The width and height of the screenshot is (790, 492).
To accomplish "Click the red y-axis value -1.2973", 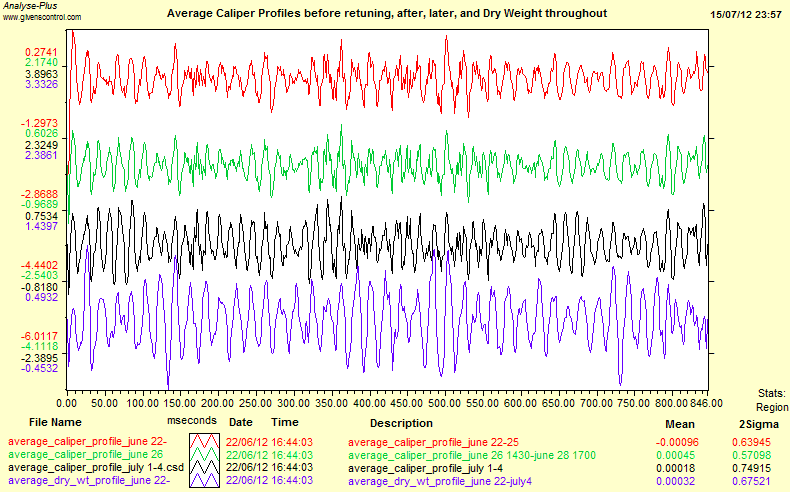I will pyautogui.click(x=39, y=123).
